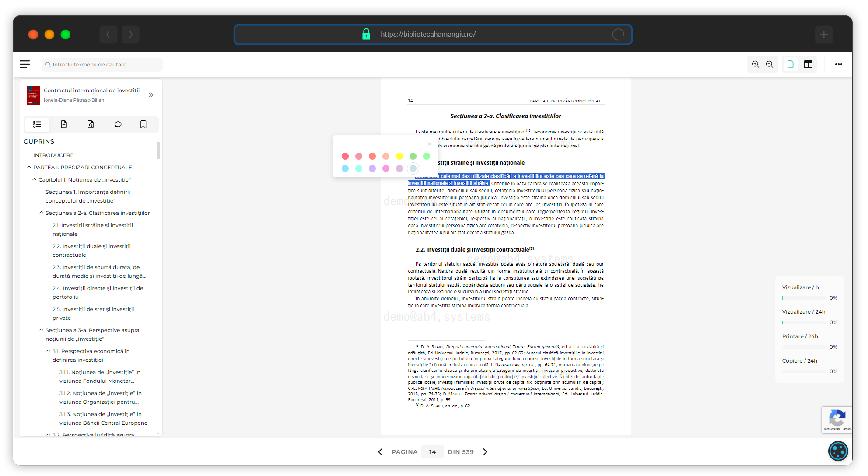This screenshot has width=868, height=476.
Task: Pick the bright red highlight color
Action: (345, 156)
